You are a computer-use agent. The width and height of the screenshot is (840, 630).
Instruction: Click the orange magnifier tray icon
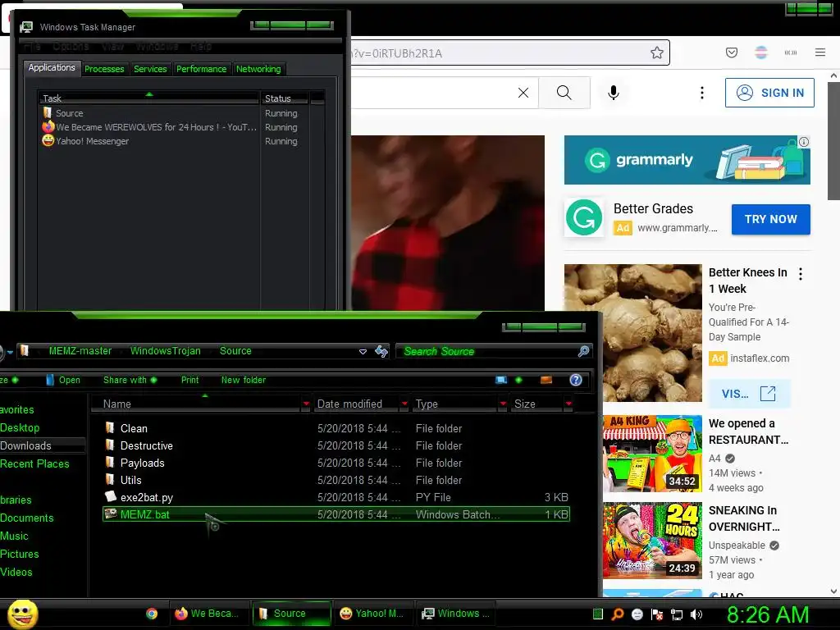click(618, 614)
